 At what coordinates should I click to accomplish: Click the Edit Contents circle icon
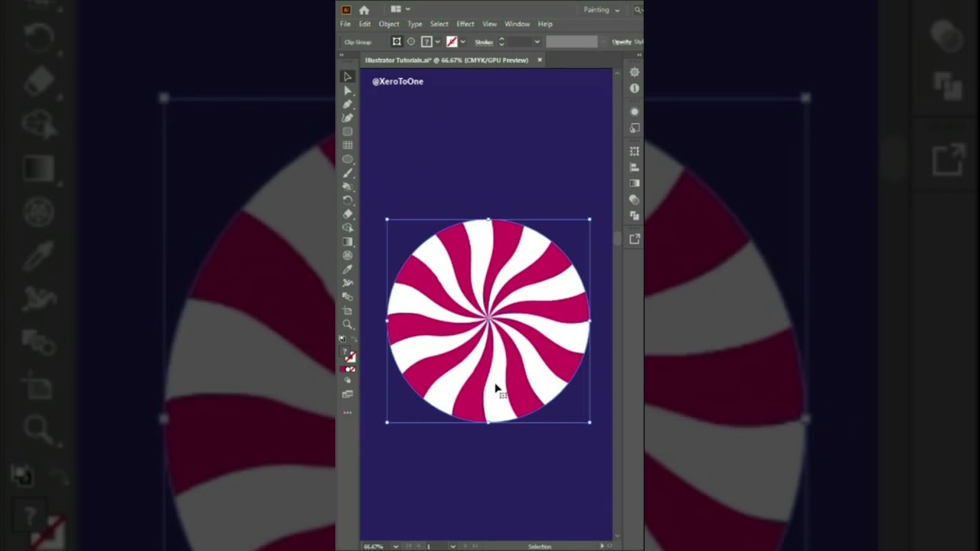pos(411,42)
